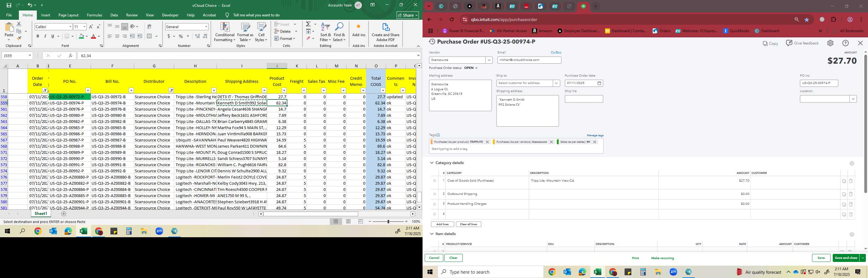The height and width of the screenshot is (278, 868).
Task: Open the Calibri font name dropdown
Action: coord(70,27)
